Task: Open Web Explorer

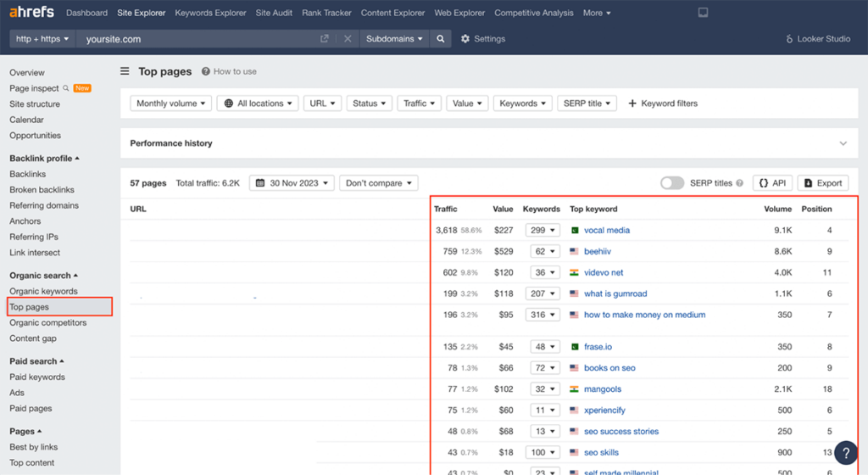Action: (x=459, y=13)
